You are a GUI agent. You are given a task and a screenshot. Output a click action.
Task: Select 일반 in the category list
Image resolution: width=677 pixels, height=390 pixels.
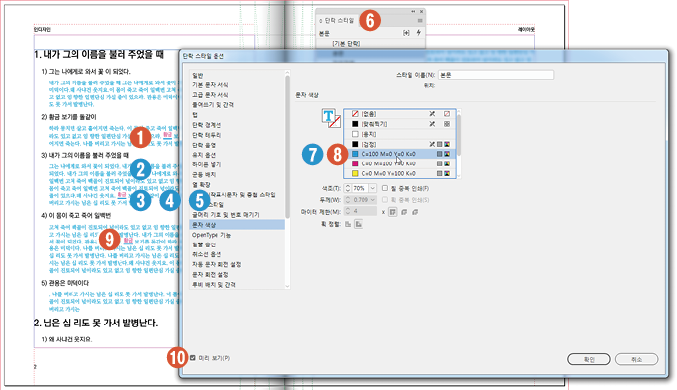198,76
